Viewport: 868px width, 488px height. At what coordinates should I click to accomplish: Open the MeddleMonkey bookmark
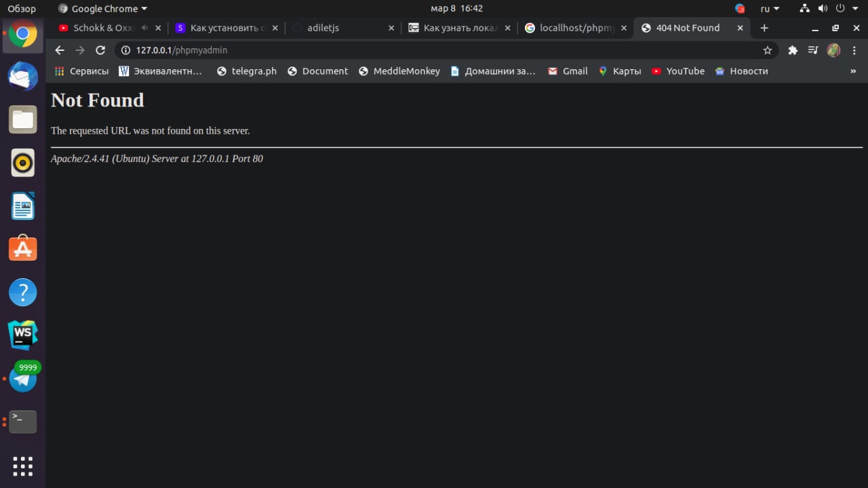point(399,71)
